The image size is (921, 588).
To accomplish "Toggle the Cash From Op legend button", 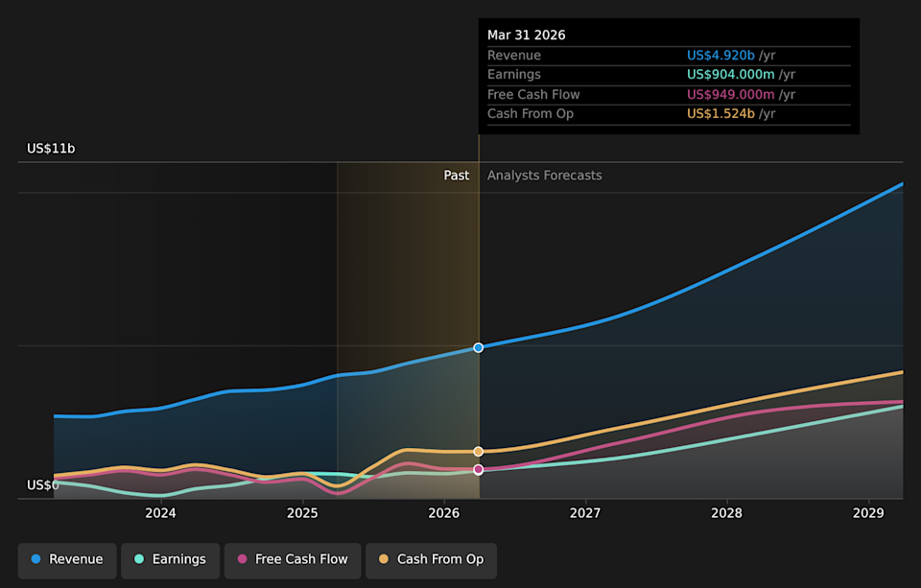I will 431,560.
